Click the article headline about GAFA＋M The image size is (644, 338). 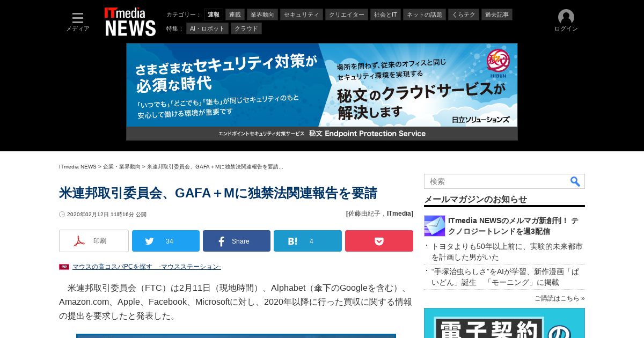pos(218,193)
